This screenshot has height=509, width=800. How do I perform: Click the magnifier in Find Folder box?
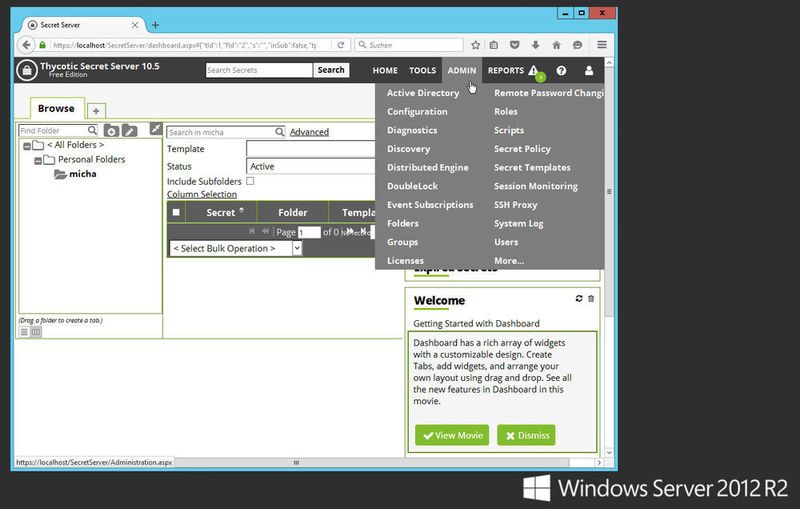[x=92, y=130]
